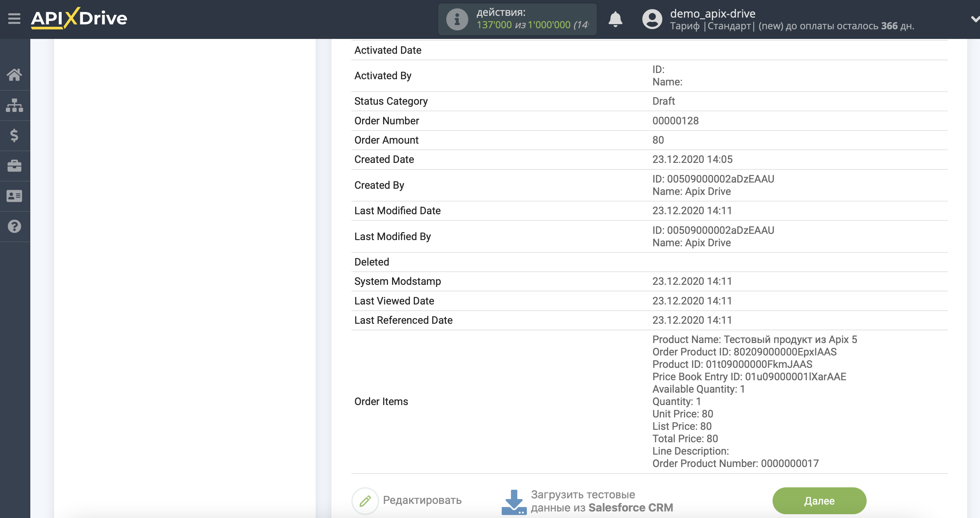The image size is (980, 518).
Task: Click the download test data icon
Action: (x=514, y=502)
